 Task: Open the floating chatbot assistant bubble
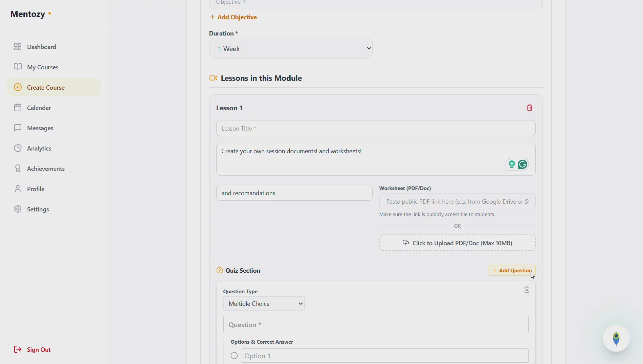tap(616, 338)
